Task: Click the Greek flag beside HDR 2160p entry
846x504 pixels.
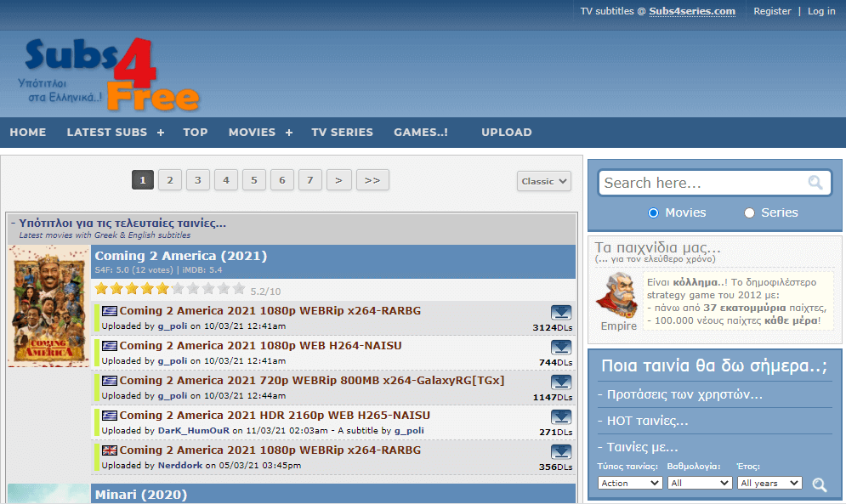Action: [110, 416]
